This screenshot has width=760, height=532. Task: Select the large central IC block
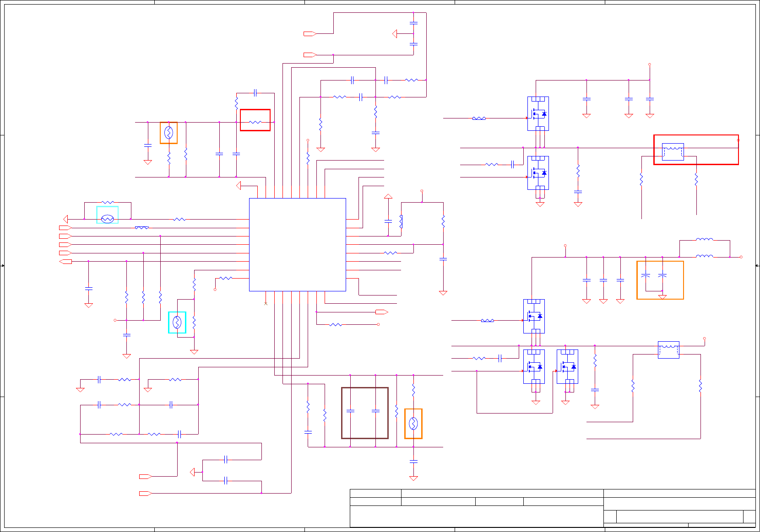tap(297, 245)
